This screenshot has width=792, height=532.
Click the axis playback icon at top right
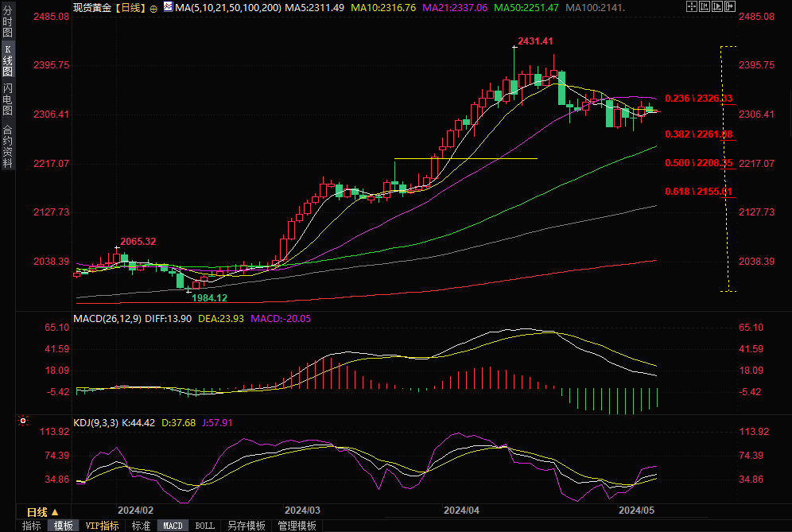[x=717, y=6]
